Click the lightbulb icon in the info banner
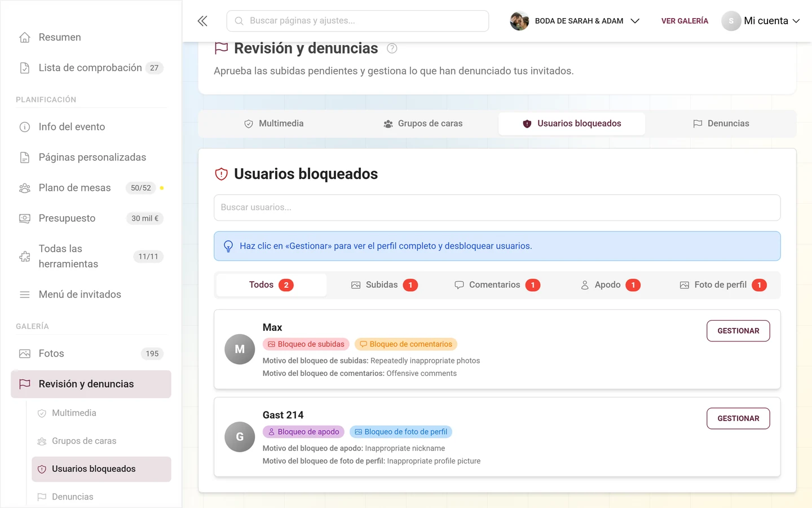812x508 pixels. pos(228,246)
